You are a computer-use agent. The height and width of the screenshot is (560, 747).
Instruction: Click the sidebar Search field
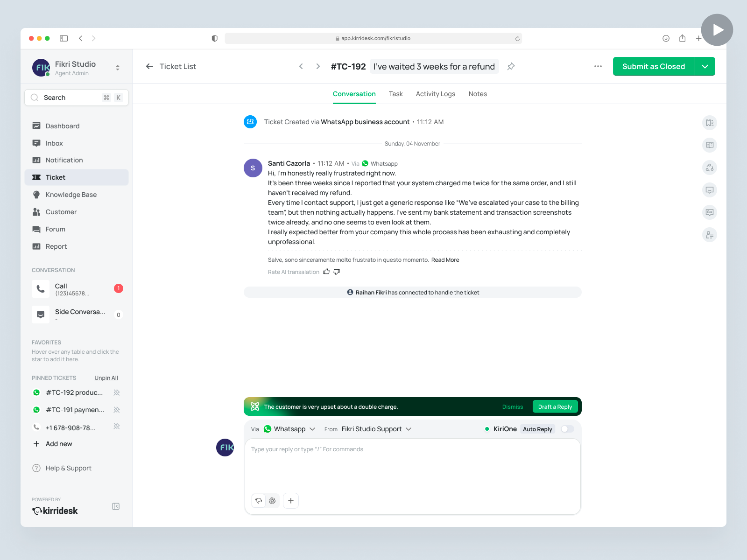[x=77, y=98]
